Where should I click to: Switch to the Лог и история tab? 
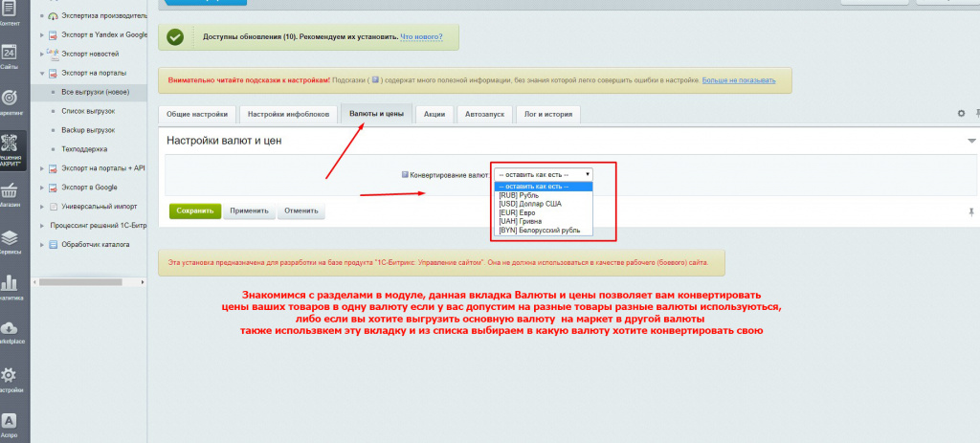[x=548, y=114]
